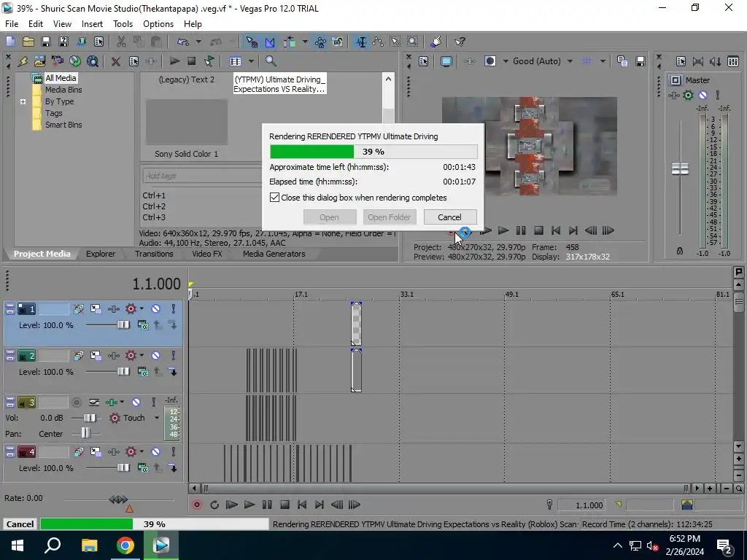Open track 2 Track FX icon
747x560 pixels.
[x=113, y=356]
